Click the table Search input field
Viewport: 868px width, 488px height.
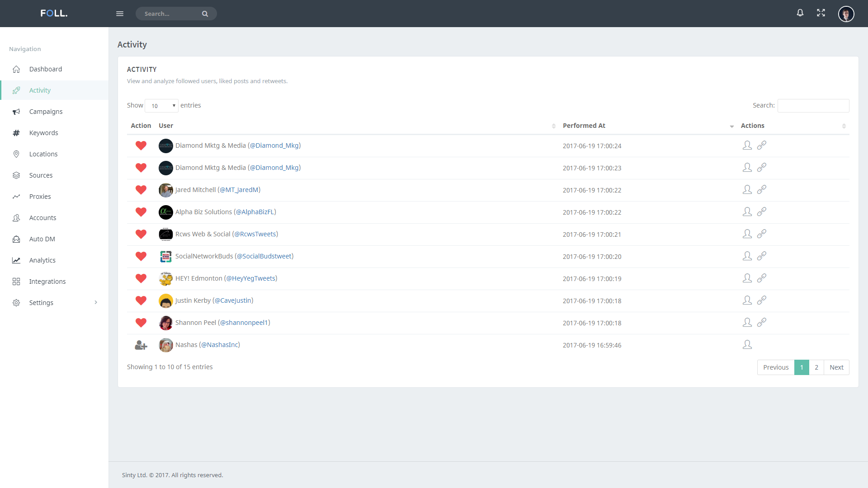click(x=813, y=106)
